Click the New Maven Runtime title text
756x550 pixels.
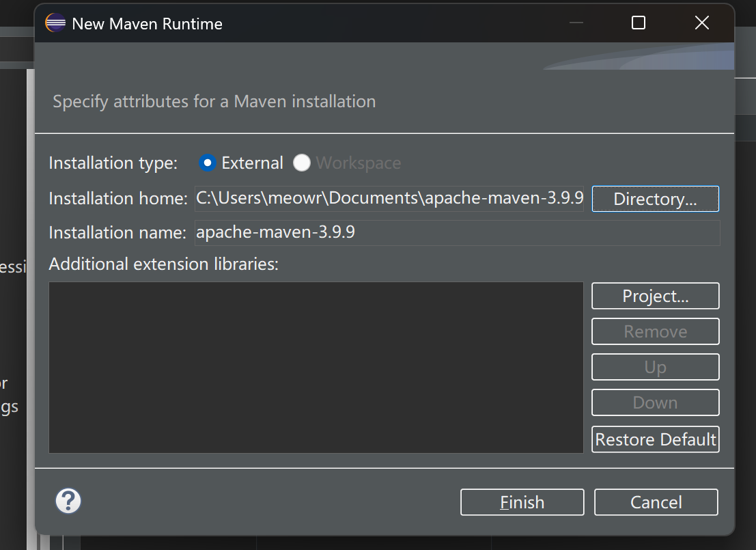coord(147,24)
